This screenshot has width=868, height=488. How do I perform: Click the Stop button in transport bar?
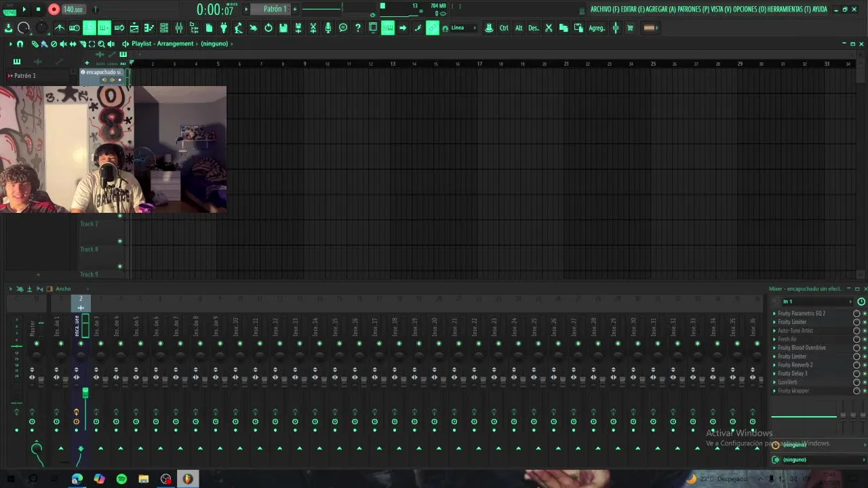(x=38, y=9)
